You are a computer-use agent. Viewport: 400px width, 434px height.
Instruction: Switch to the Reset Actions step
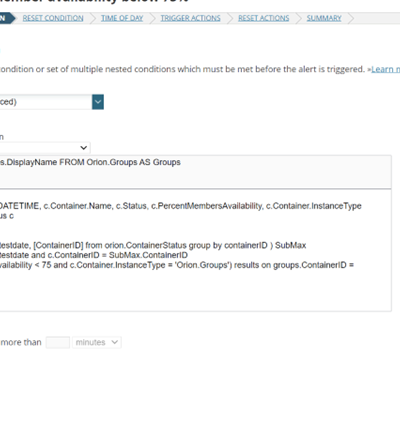(264, 18)
